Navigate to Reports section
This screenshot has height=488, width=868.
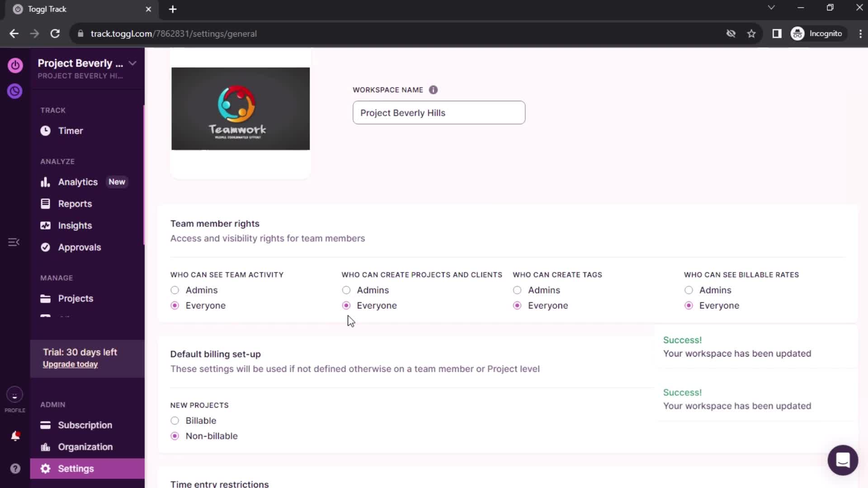75,203
